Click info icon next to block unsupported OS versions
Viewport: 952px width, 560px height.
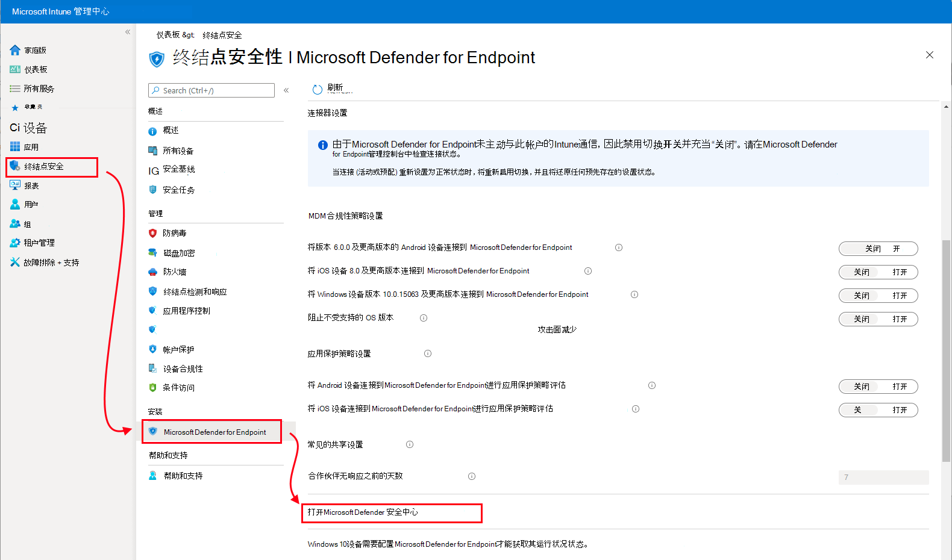pyautogui.click(x=424, y=318)
